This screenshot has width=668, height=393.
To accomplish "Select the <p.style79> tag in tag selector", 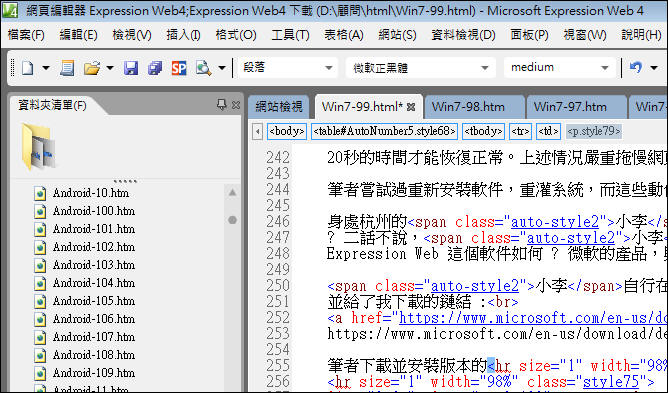I will [x=594, y=131].
